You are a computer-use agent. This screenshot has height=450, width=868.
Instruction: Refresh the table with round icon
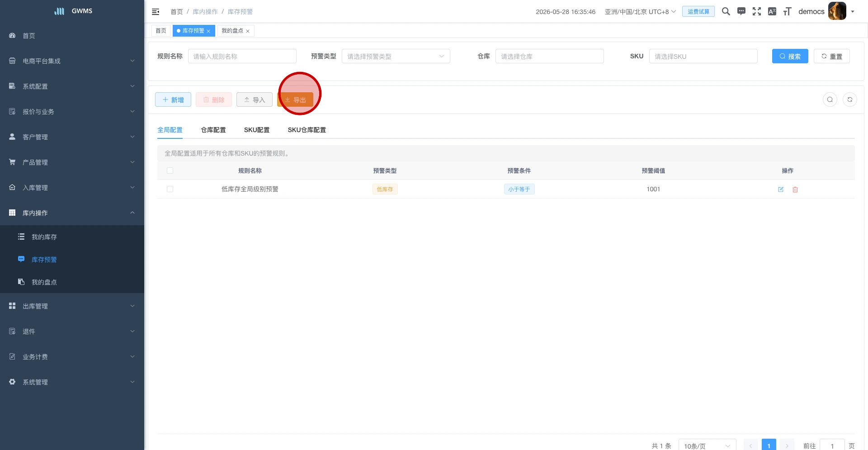point(849,99)
